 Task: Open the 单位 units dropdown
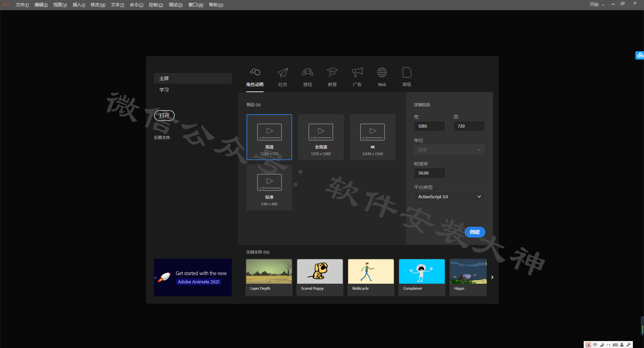pos(449,150)
